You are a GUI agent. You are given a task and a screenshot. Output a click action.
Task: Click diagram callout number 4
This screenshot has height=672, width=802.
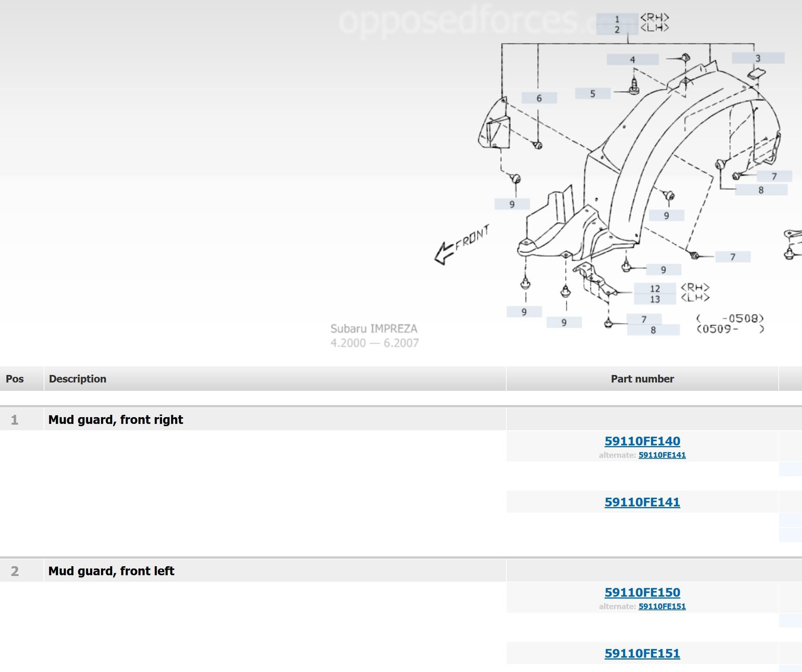tap(632, 60)
